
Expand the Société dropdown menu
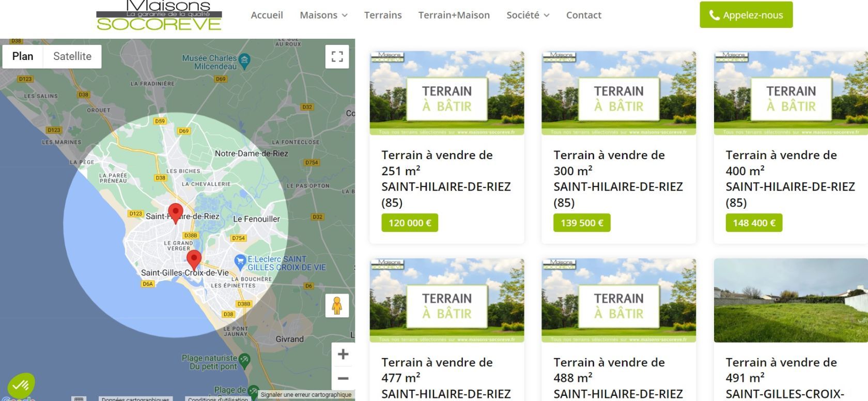pos(528,15)
